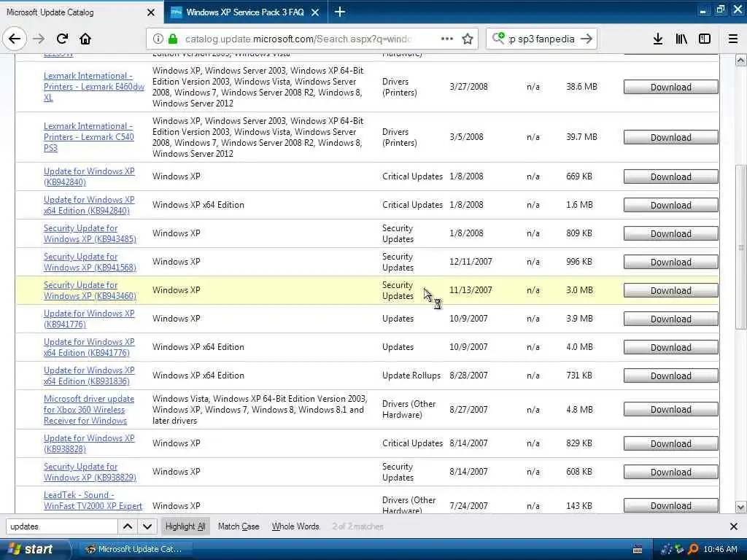Click scrollbar up arrow
747x560 pixels.
click(740, 60)
